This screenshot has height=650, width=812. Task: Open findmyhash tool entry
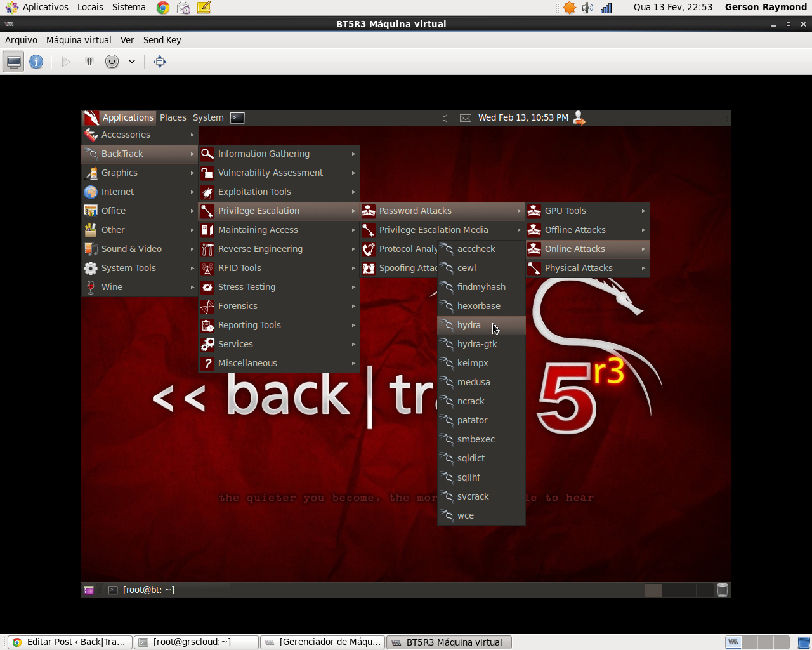pos(481,287)
